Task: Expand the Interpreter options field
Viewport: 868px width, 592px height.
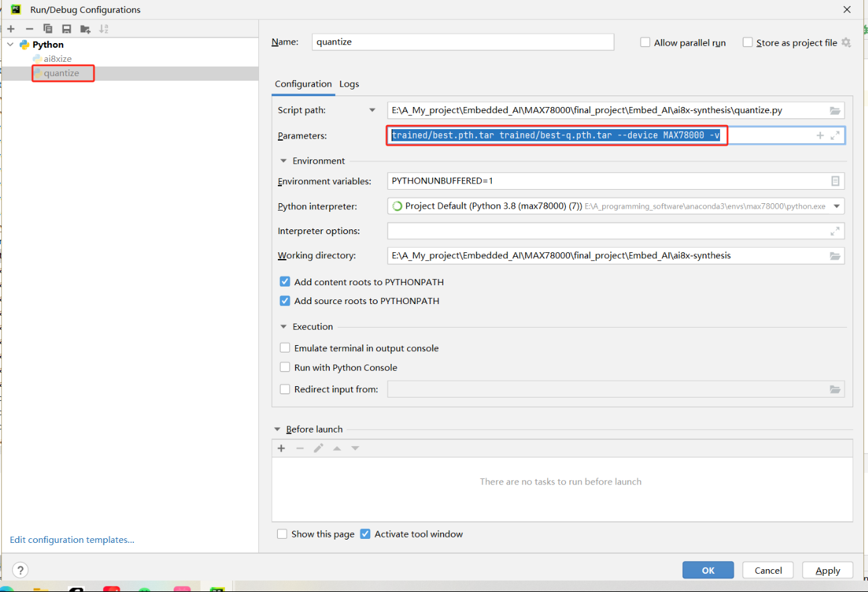Action: pyautogui.click(x=835, y=231)
